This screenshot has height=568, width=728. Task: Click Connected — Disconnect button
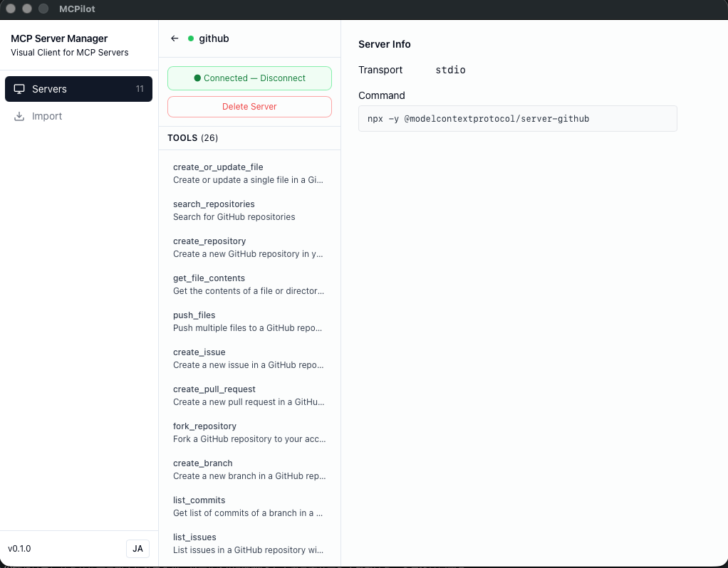[249, 78]
